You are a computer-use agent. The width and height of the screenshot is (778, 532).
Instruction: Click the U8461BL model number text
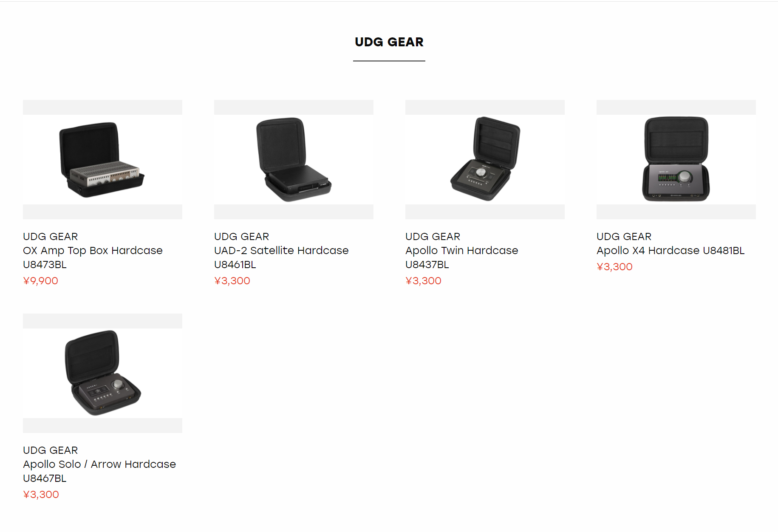click(235, 265)
